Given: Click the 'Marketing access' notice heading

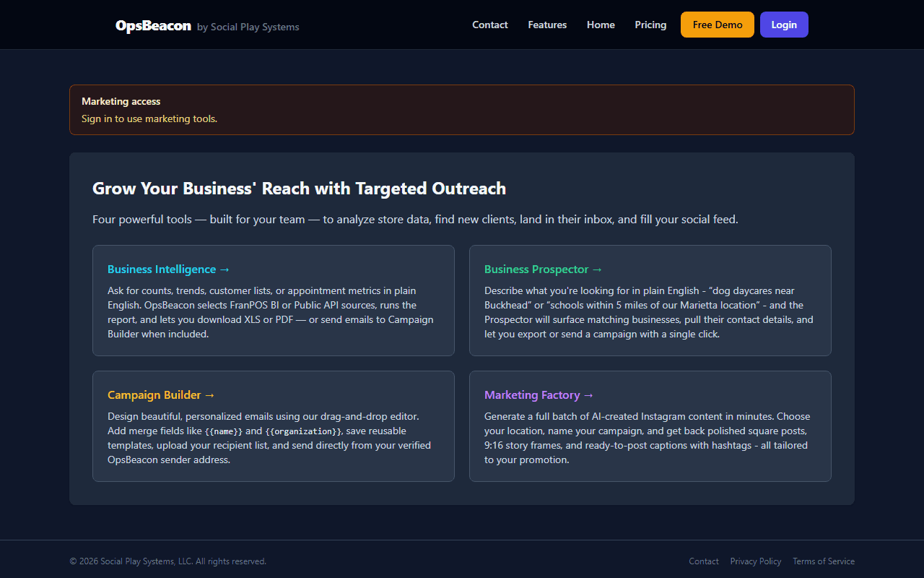Looking at the screenshot, I should point(121,101).
